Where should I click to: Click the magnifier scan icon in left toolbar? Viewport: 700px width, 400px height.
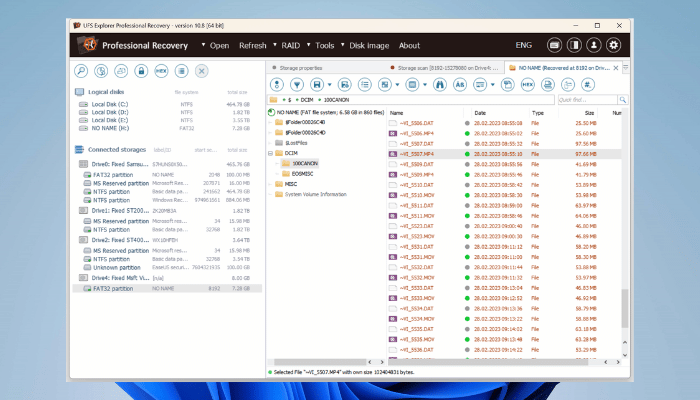(x=81, y=71)
